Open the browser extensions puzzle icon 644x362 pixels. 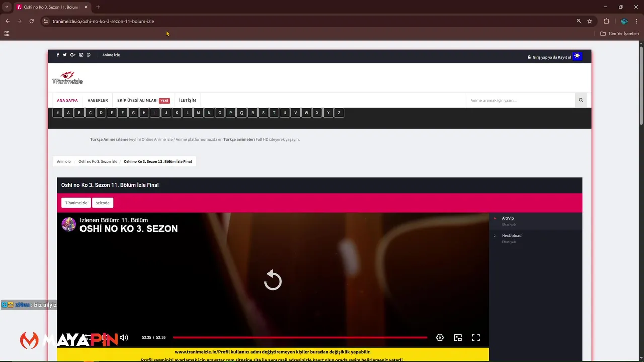[606, 21]
